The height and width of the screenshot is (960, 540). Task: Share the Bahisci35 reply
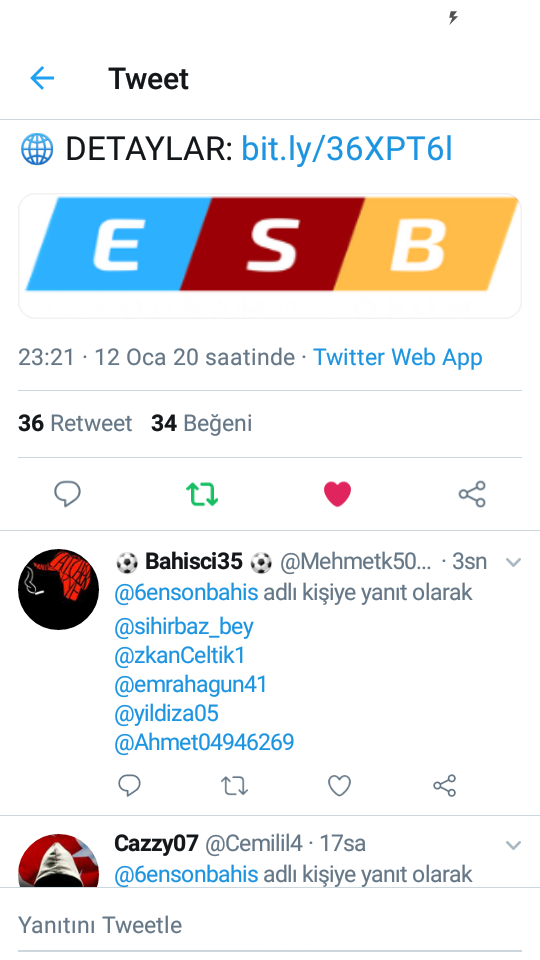[x=444, y=785]
